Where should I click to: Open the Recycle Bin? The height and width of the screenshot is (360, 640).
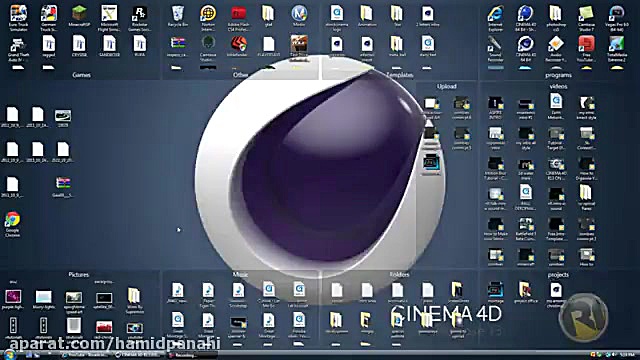[178, 16]
